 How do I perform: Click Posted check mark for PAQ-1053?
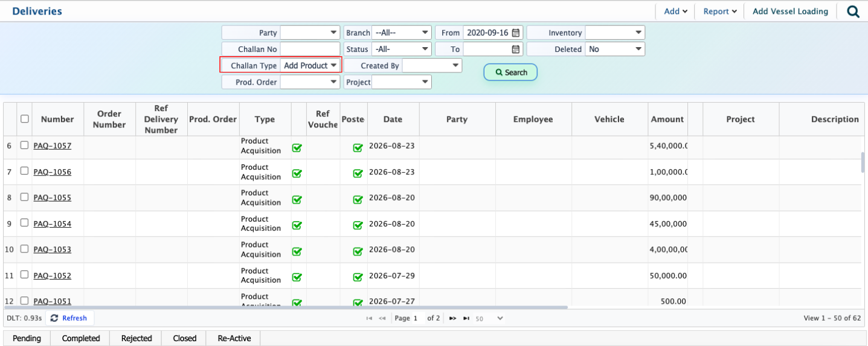pyautogui.click(x=358, y=251)
